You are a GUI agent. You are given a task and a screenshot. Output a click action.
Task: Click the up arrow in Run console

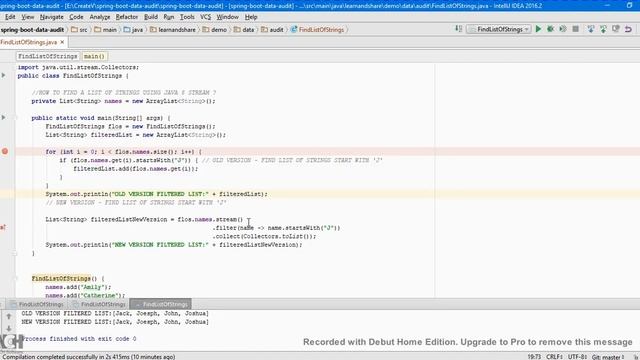[9, 316]
